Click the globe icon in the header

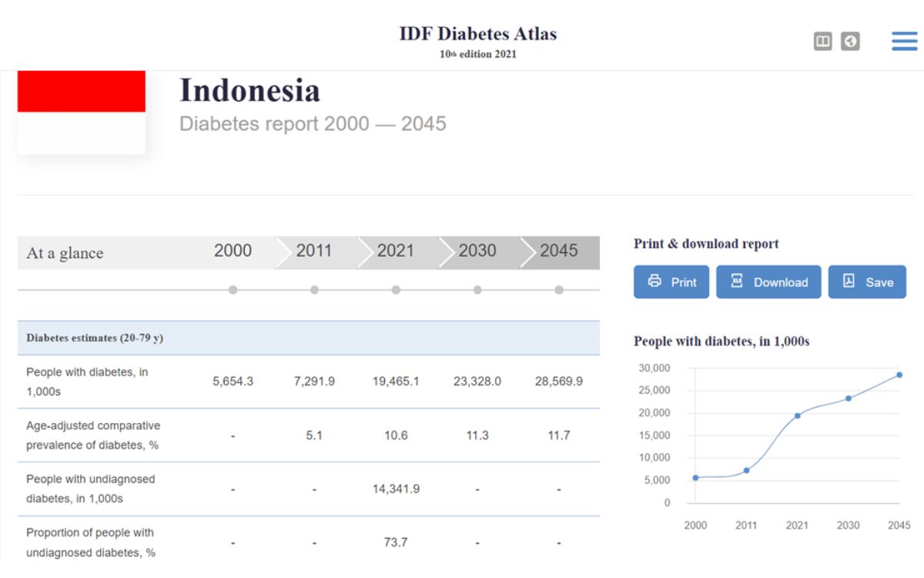[849, 41]
